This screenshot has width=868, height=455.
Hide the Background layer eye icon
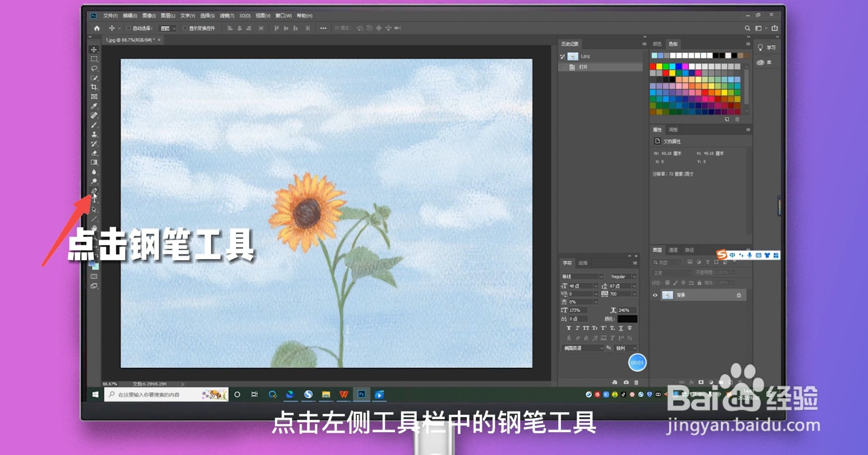[x=655, y=295]
